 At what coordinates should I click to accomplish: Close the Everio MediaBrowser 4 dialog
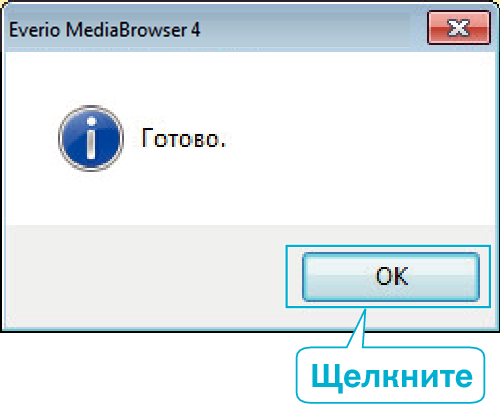[459, 28]
